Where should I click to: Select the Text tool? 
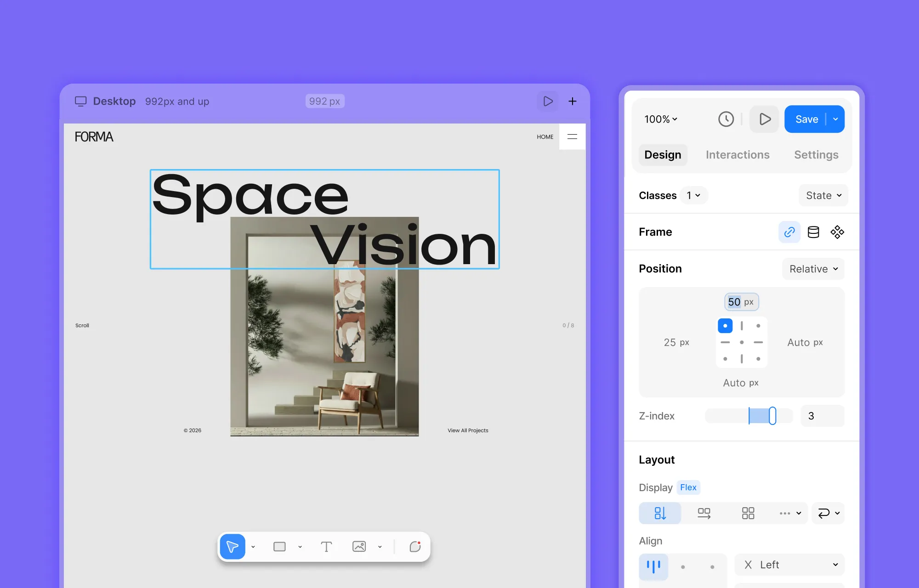326,547
